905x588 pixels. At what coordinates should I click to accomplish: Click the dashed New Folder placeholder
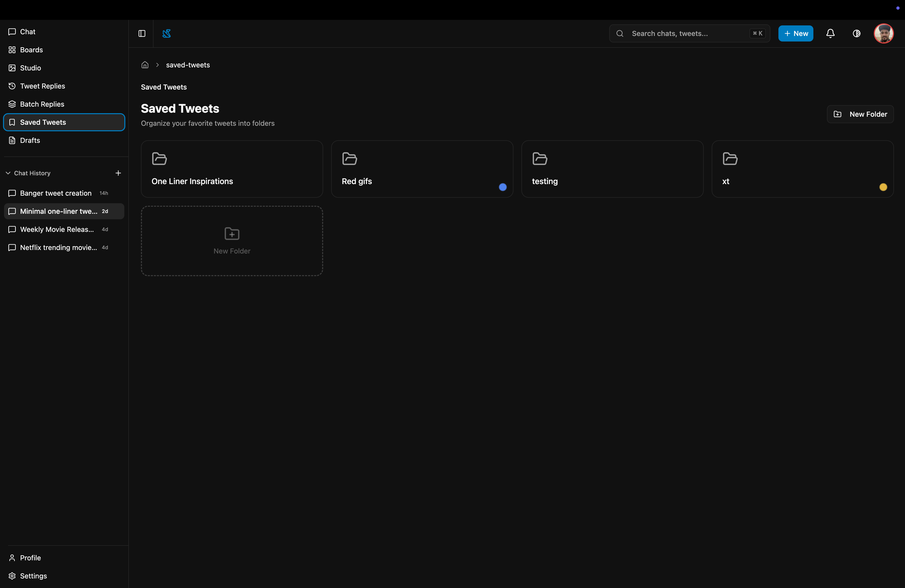[232, 241]
